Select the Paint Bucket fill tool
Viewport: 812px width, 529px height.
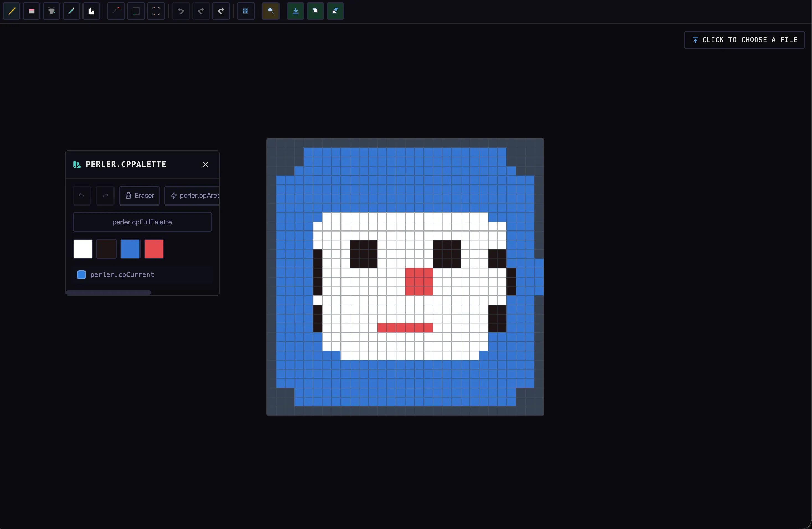coord(51,11)
